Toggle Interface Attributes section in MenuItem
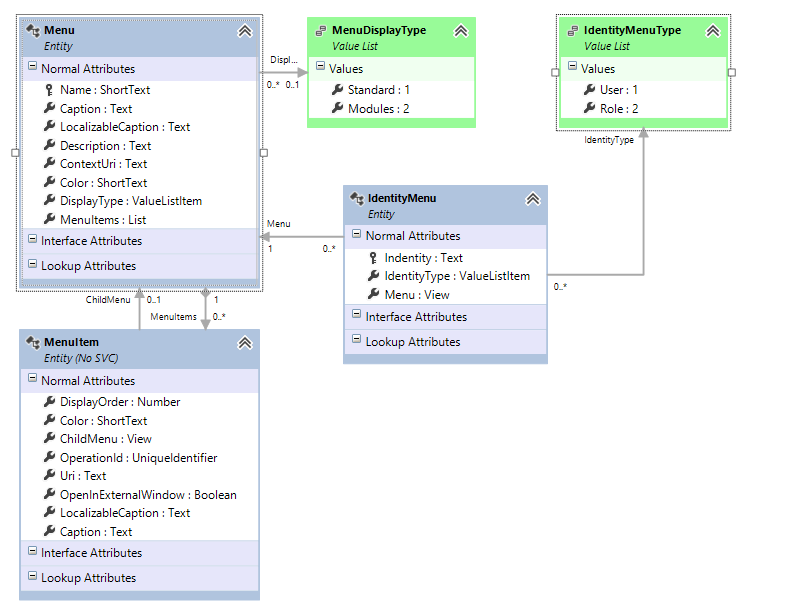Viewport: 792px width, 609px height. pos(32,550)
